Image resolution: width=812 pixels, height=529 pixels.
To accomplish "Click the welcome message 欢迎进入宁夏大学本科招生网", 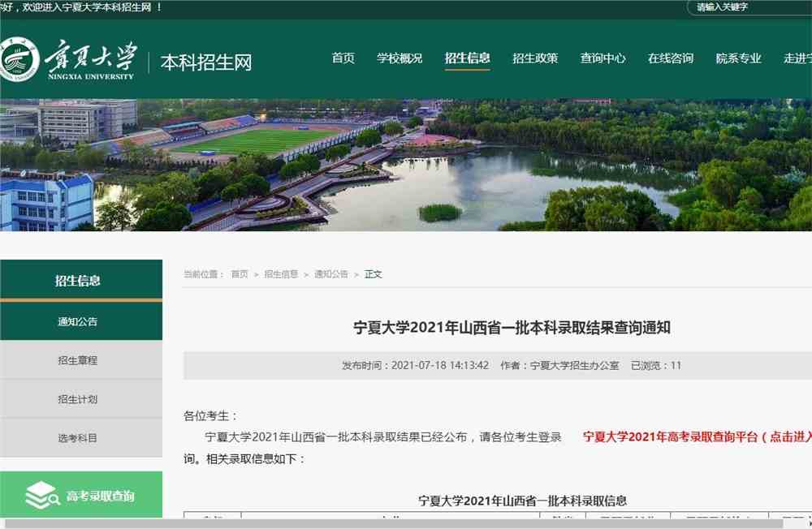I will click(87, 7).
